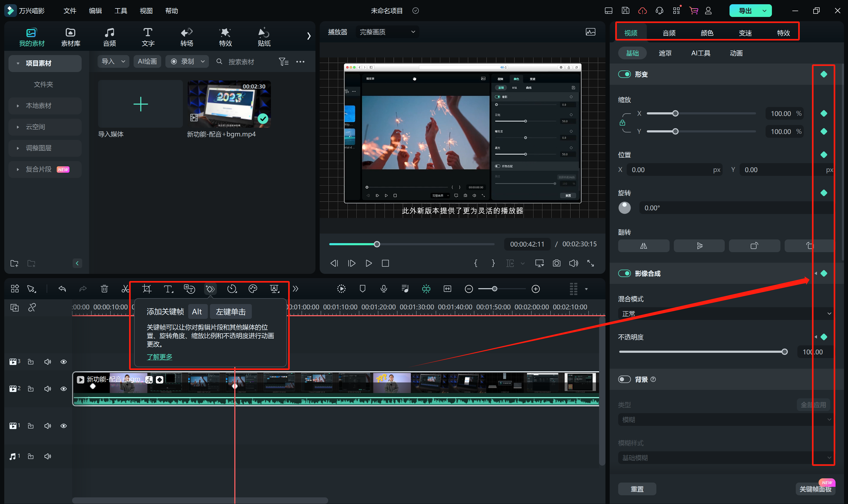Add a marker with shield icon
The height and width of the screenshot is (504, 848).
coord(362,289)
